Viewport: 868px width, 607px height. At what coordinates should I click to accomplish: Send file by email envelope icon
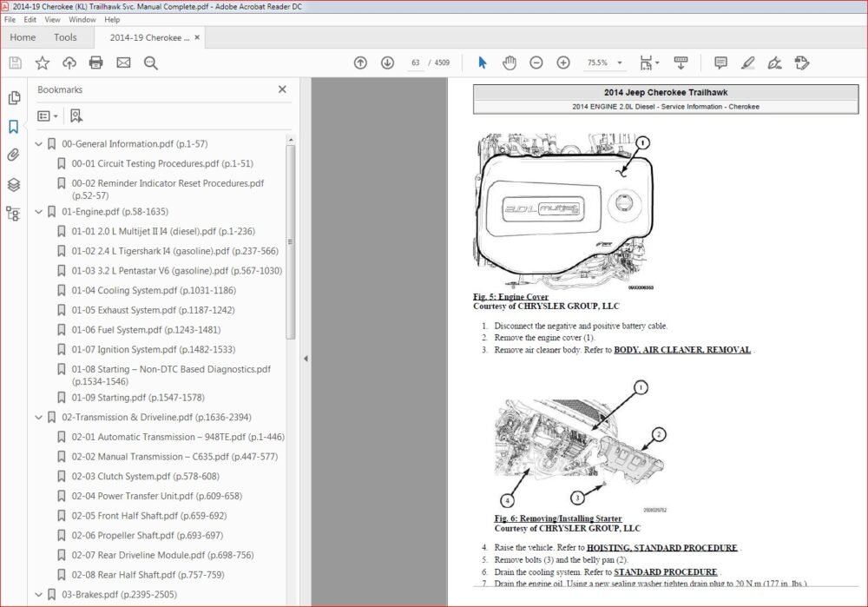(x=123, y=63)
